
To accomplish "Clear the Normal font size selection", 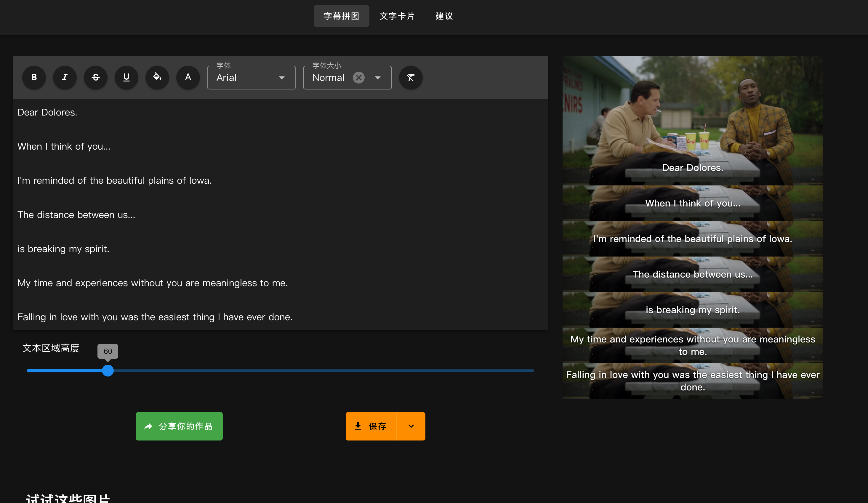I will point(358,78).
